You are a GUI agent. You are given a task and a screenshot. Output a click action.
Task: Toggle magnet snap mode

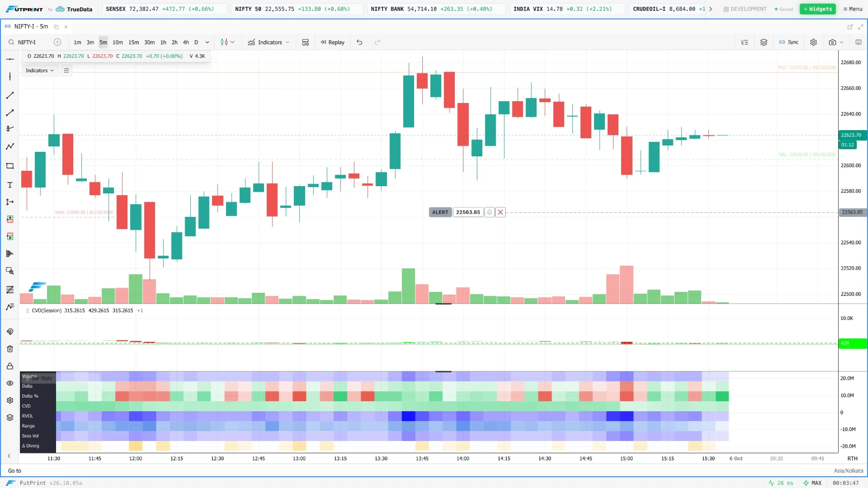pyautogui.click(x=10, y=332)
